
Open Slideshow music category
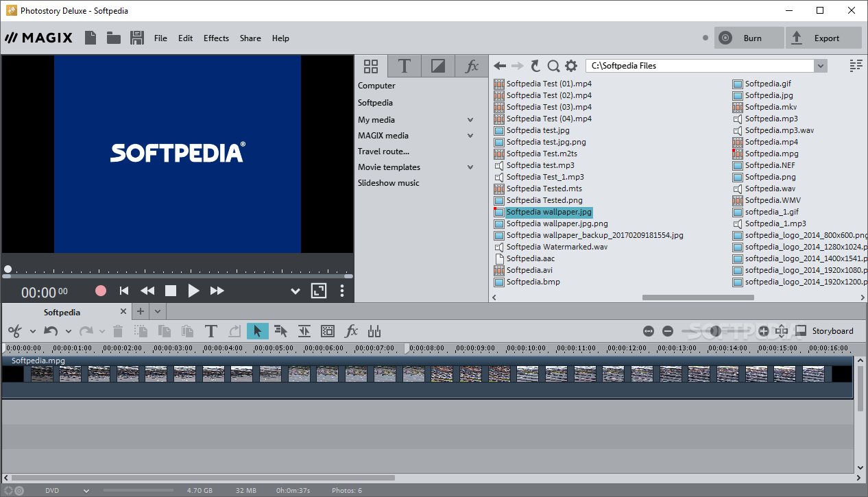pos(388,183)
